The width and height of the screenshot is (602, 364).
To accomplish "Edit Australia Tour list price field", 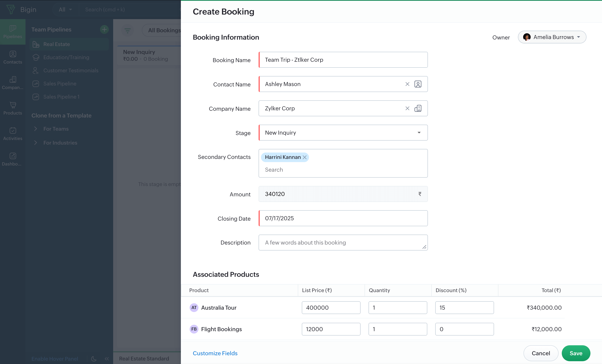I will (331, 308).
